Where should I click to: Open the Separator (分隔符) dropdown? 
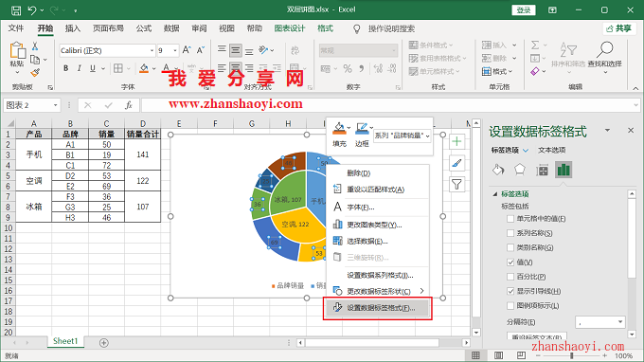pos(619,322)
